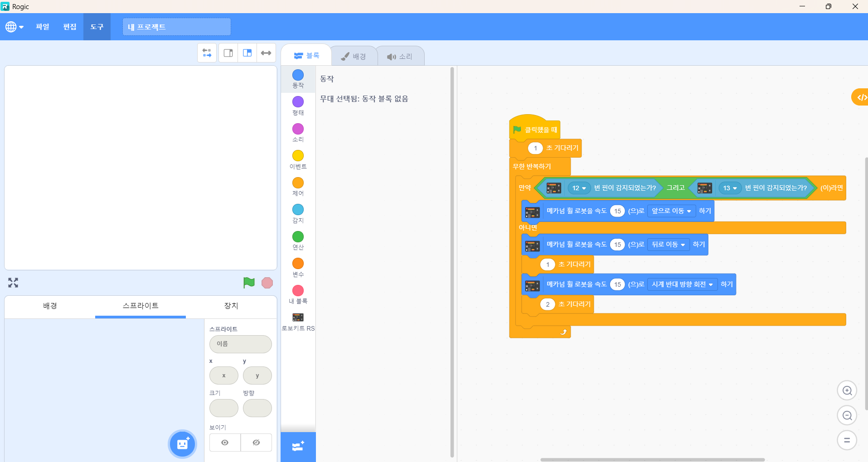The height and width of the screenshot is (462, 868).
Task: Show the sprite with eye icon
Action: (225, 443)
